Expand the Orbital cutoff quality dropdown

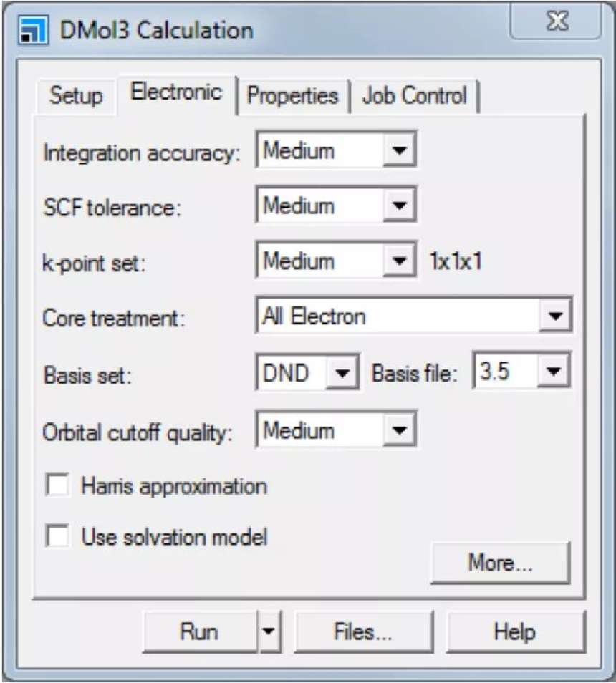click(x=401, y=432)
